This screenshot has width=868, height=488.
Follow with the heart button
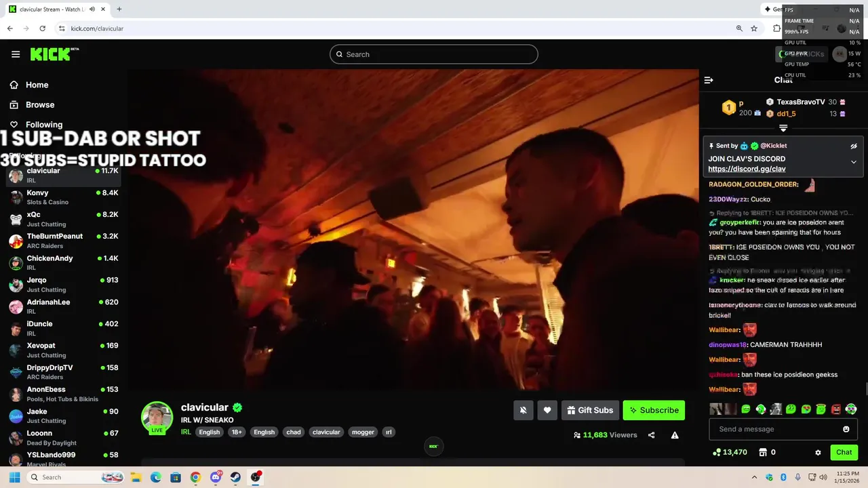point(547,410)
